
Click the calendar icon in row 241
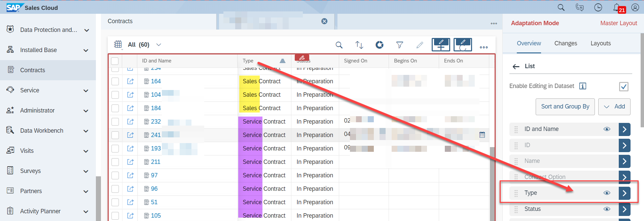point(482,135)
